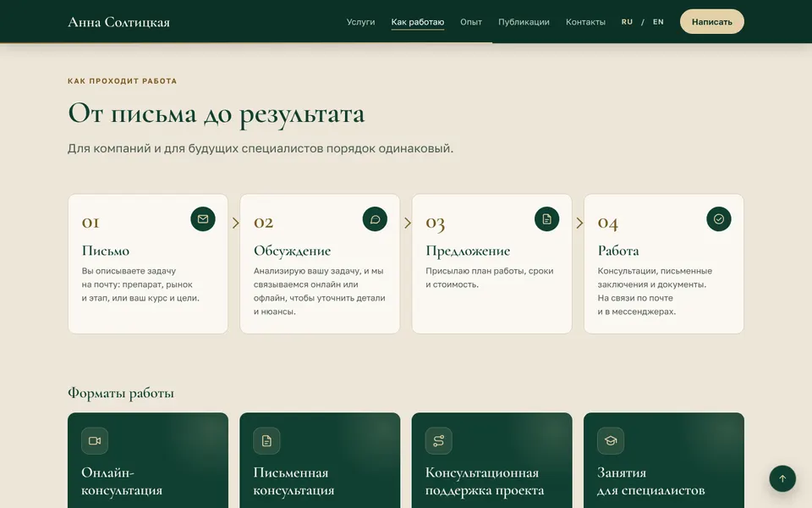
Task: Click the Написать button
Action: point(712,22)
